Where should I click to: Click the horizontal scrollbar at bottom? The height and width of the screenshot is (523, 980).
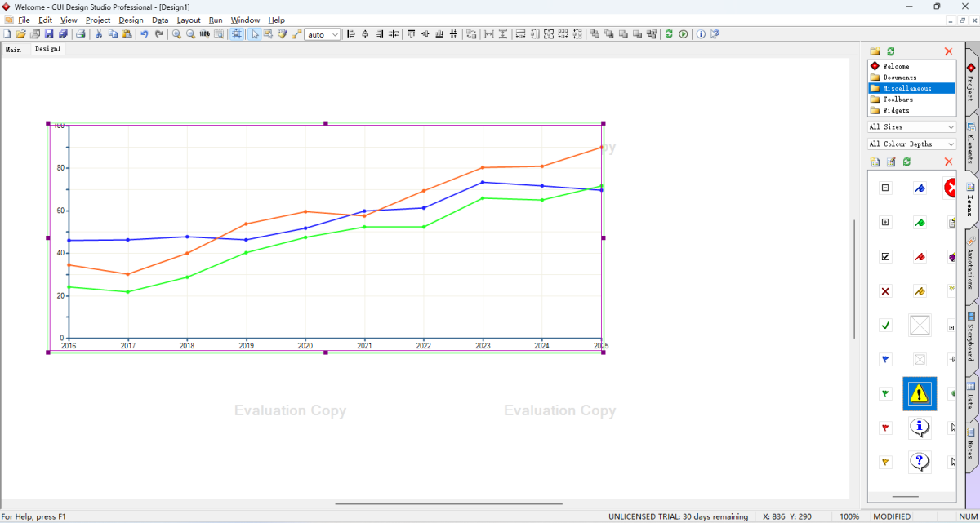[448, 504]
